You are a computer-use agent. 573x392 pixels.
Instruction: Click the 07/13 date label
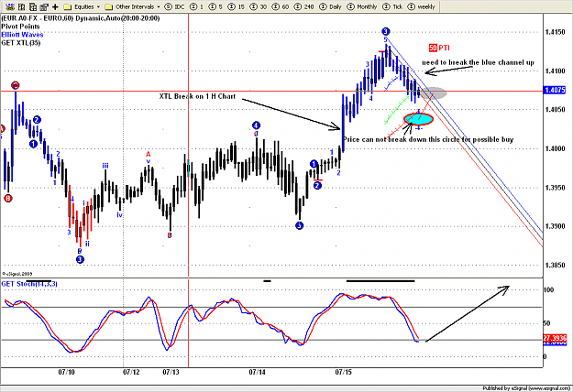[x=171, y=372]
